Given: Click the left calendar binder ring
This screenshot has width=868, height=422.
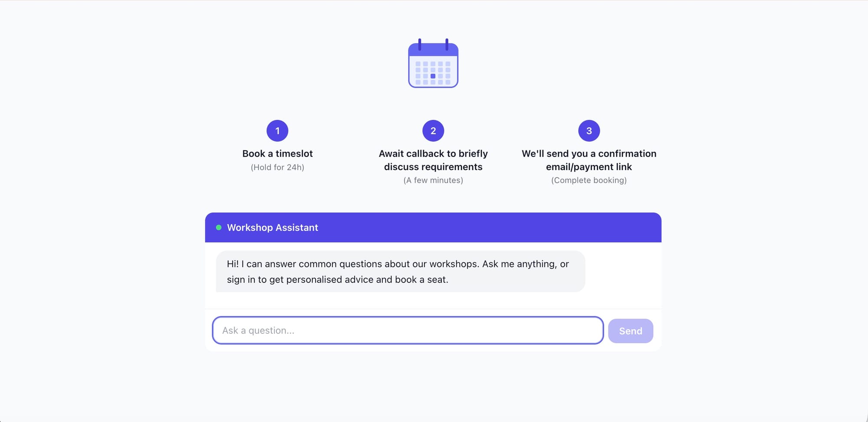Looking at the screenshot, I should (420, 44).
